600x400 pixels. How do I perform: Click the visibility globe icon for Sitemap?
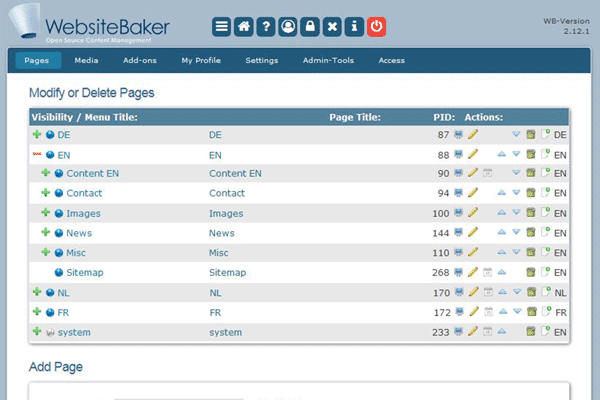click(x=59, y=272)
